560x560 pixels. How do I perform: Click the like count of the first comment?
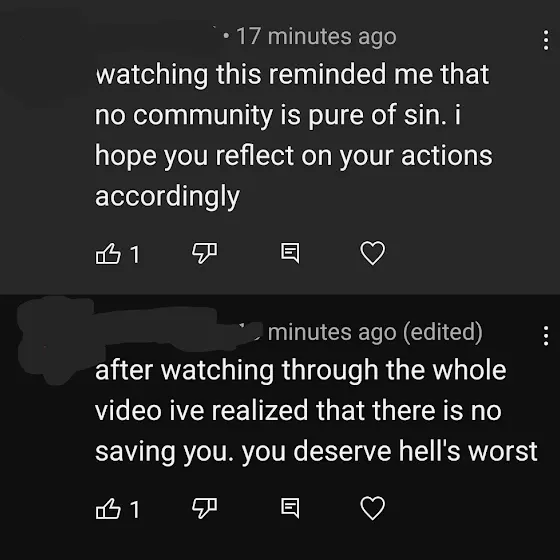point(135,255)
